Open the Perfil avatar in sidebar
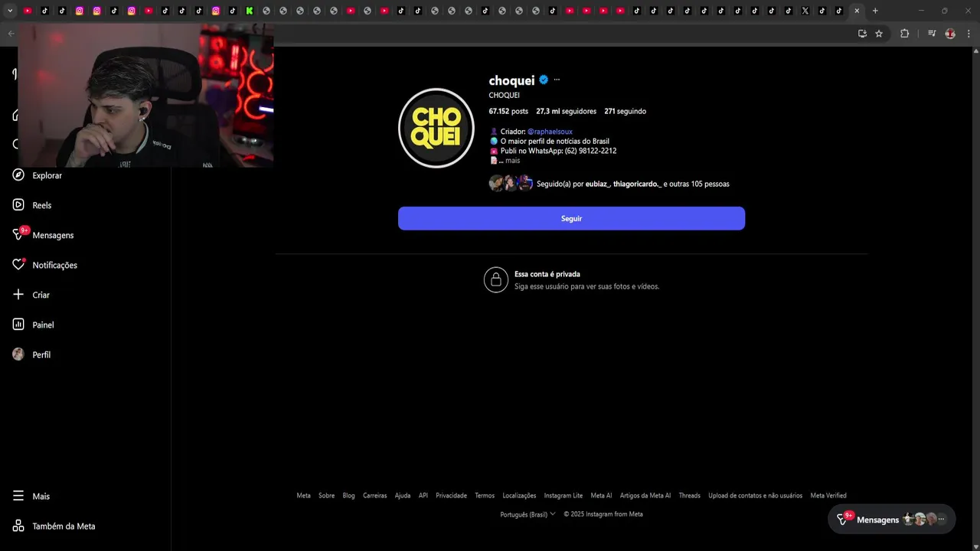 tap(18, 354)
